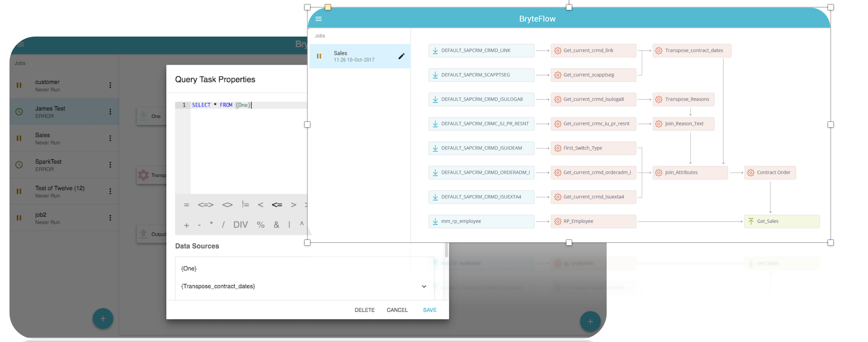Expand the Transpose_contract_dates data source chevron

click(424, 286)
